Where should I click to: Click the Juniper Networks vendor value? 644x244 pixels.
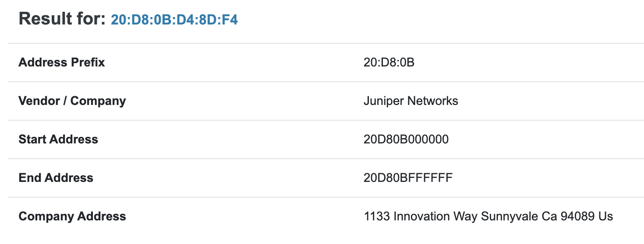click(x=410, y=101)
